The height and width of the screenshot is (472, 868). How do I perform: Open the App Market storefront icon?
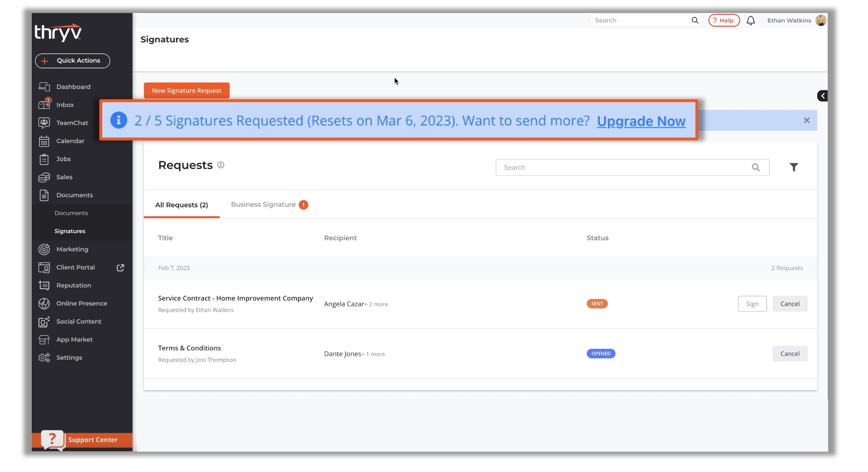coord(44,339)
